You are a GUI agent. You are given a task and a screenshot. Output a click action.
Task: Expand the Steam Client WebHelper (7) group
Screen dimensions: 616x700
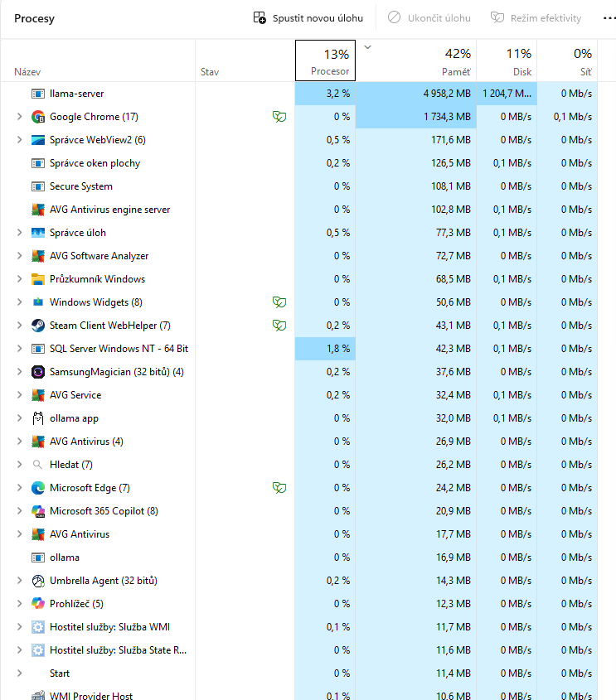click(x=19, y=326)
